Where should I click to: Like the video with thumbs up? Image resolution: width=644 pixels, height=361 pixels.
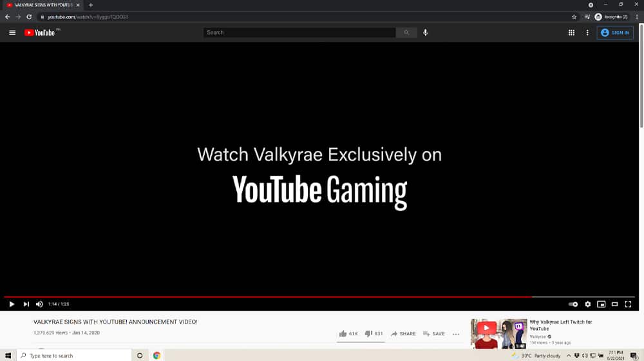(348, 333)
